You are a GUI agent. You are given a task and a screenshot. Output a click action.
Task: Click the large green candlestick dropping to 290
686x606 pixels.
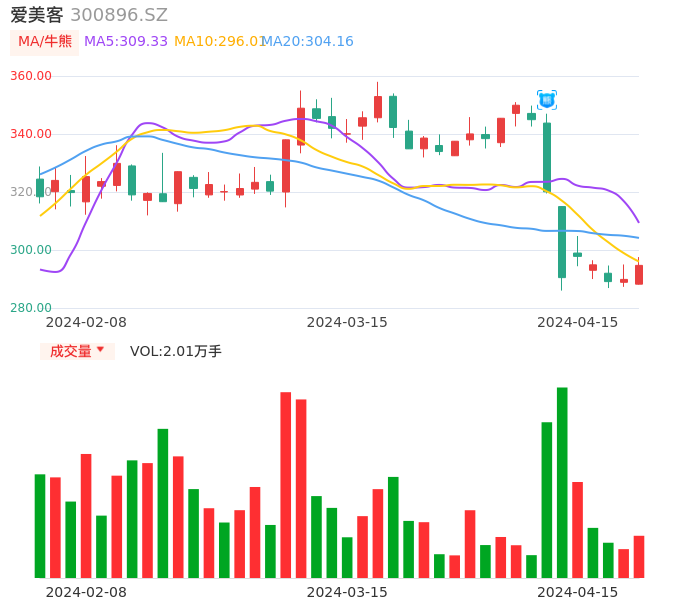click(562, 242)
